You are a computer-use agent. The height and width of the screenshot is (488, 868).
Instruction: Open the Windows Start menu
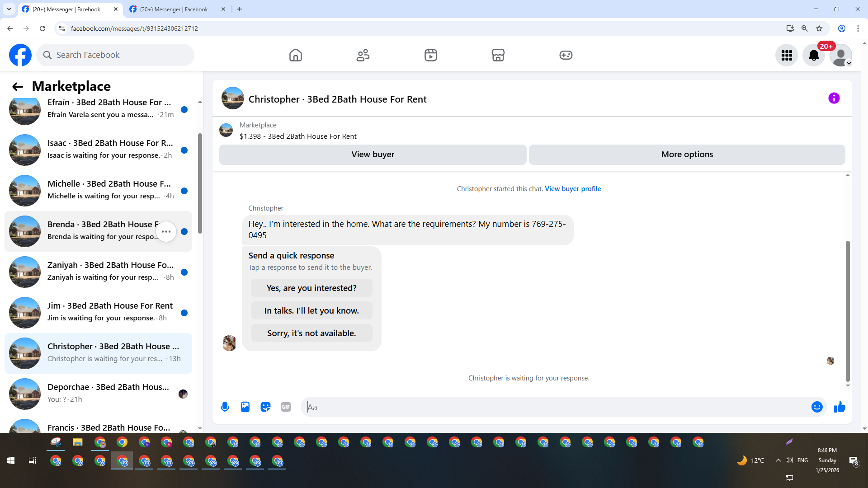(x=11, y=460)
